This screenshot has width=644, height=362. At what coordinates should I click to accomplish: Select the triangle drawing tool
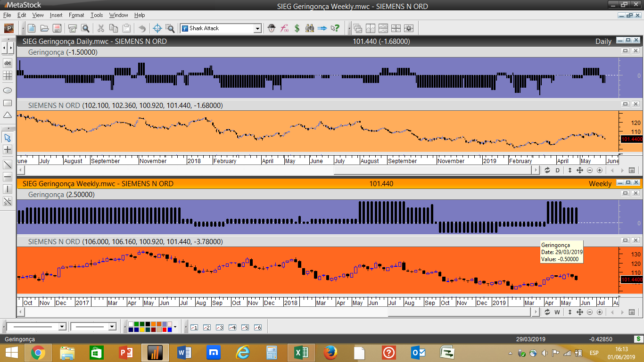[8, 115]
